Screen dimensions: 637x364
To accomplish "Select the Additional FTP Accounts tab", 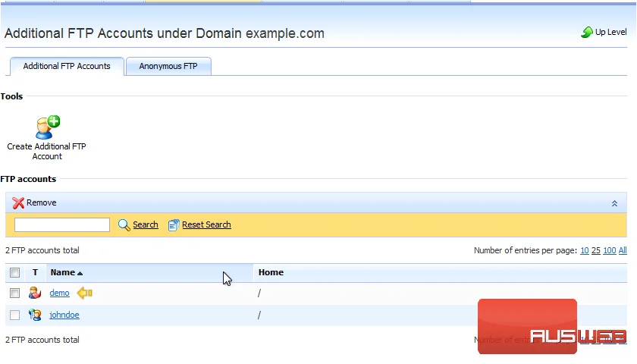I will click(x=67, y=66).
